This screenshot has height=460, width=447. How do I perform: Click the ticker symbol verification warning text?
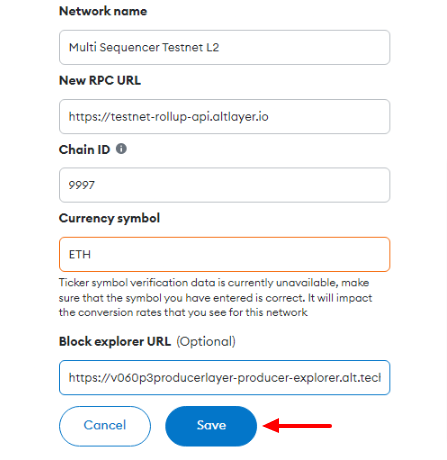tap(215, 298)
